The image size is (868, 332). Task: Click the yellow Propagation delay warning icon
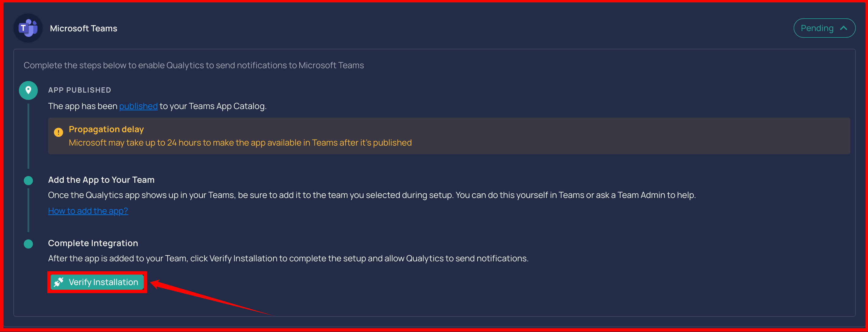coord(58,132)
